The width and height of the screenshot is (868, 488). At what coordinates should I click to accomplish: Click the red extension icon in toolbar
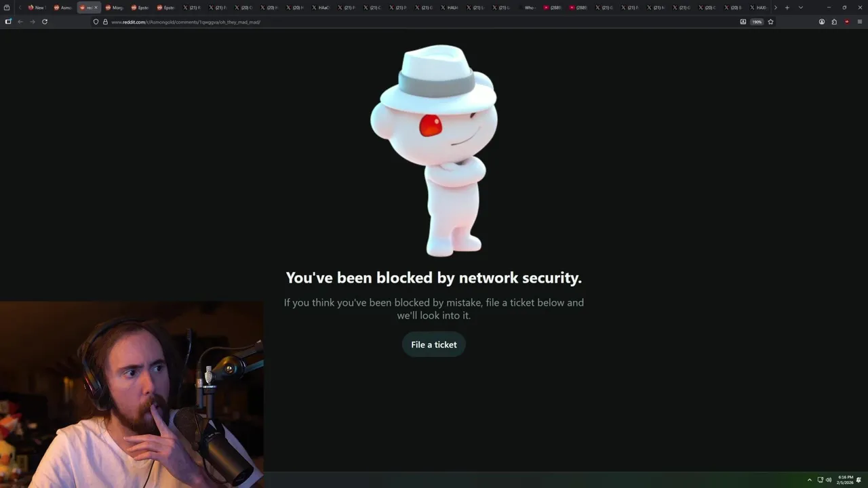(847, 22)
